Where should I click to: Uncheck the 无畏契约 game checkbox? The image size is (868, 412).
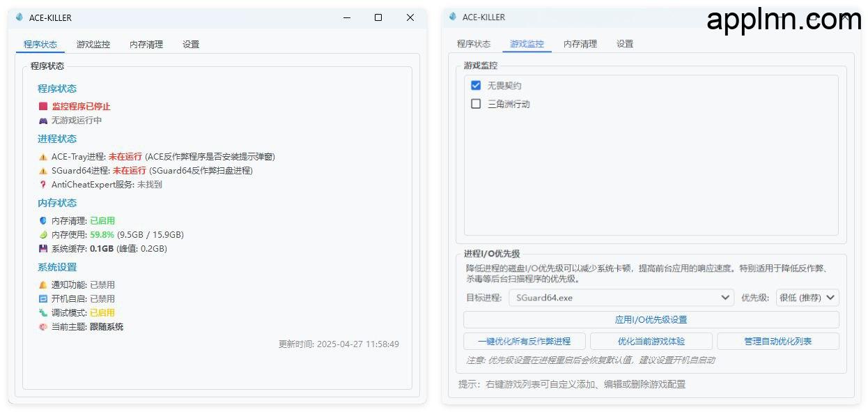click(476, 85)
